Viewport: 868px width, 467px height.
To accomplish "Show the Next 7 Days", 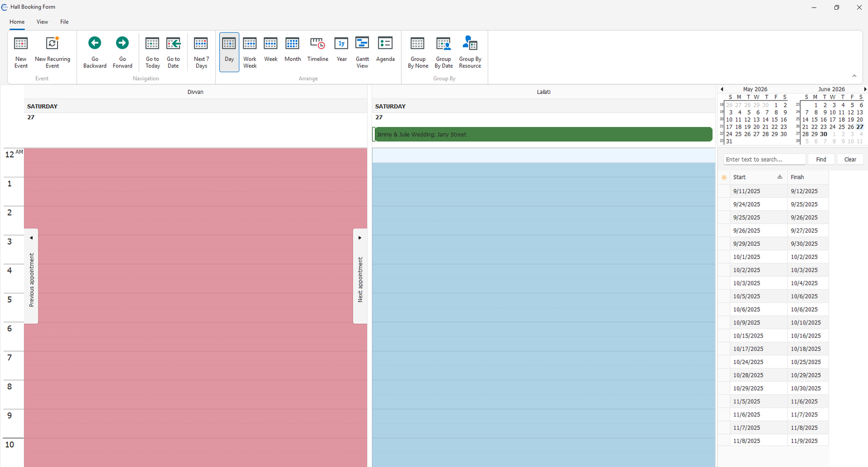I will [201, 53].
